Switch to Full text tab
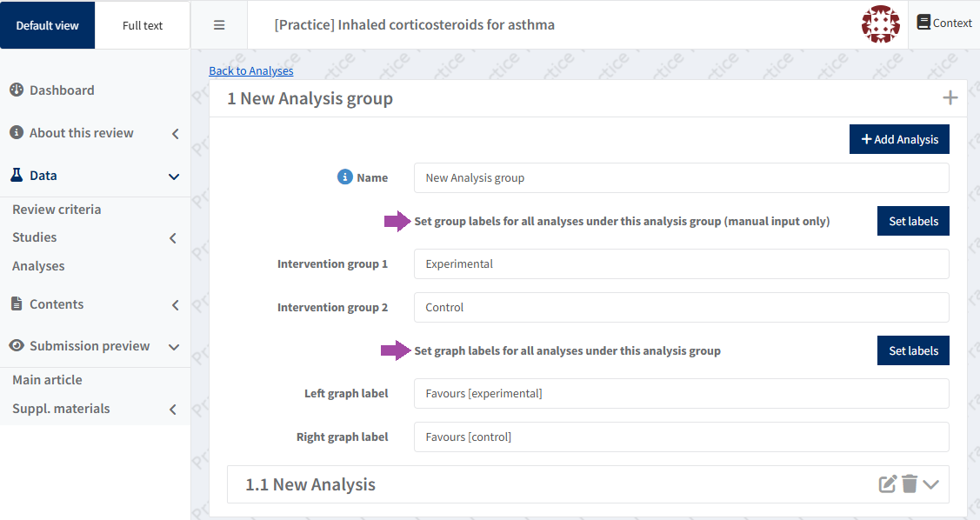 point(143,25)
